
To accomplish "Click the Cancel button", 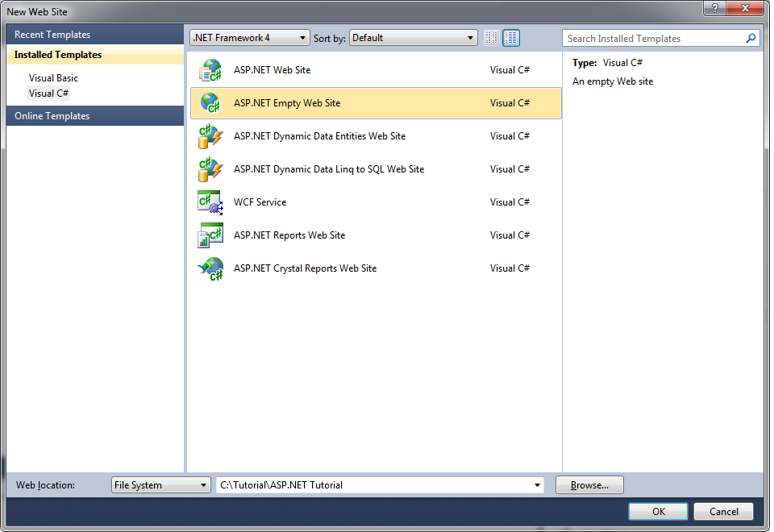I will (724, 512).
